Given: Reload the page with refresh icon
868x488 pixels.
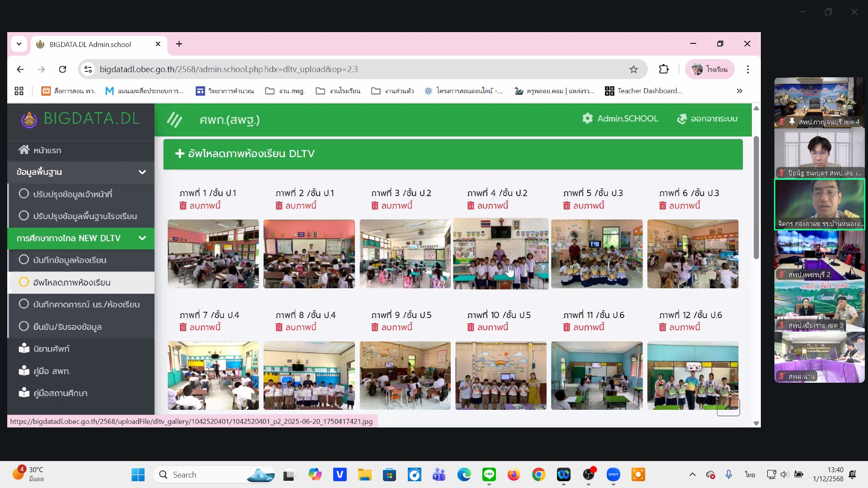Looking at the screenshot, I should click(x=62, y=69).
